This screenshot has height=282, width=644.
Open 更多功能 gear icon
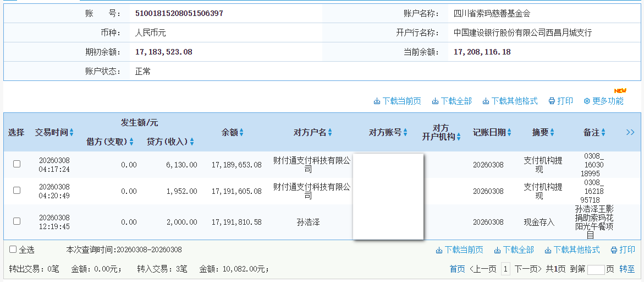(x=587, y=101)
